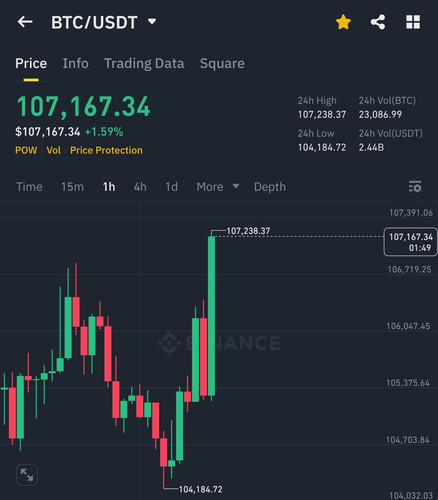438x500 pixels.
Task: Switch to the Info tab
Action: pos(76,63)
